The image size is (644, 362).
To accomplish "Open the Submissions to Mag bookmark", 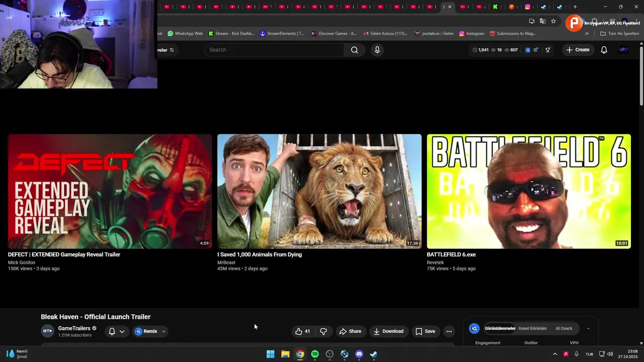I will [x=513, y=34].
